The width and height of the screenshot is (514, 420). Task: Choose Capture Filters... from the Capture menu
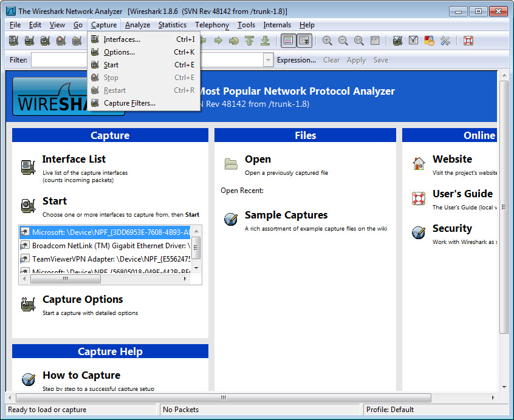click(x=129, y=103)
